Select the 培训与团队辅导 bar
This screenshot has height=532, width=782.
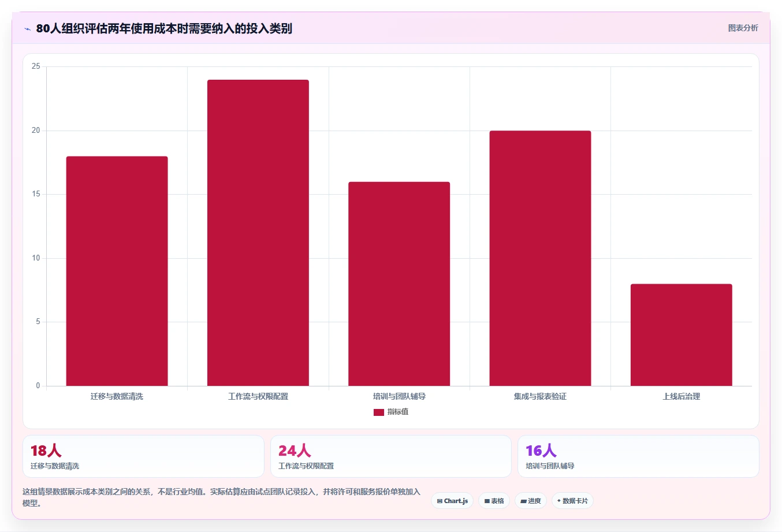(399, 284)
